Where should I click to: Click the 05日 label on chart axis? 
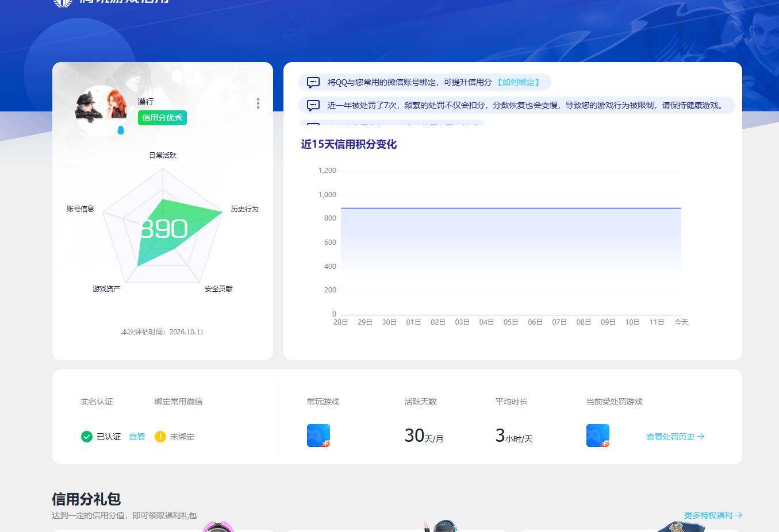[x=511, y=322]
